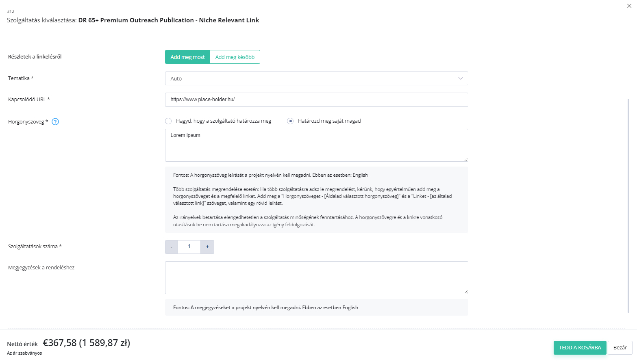The height and width of the screenshot is (364, 637).
Task: Click the Bezár button
Action: click(x=620, y=348)
